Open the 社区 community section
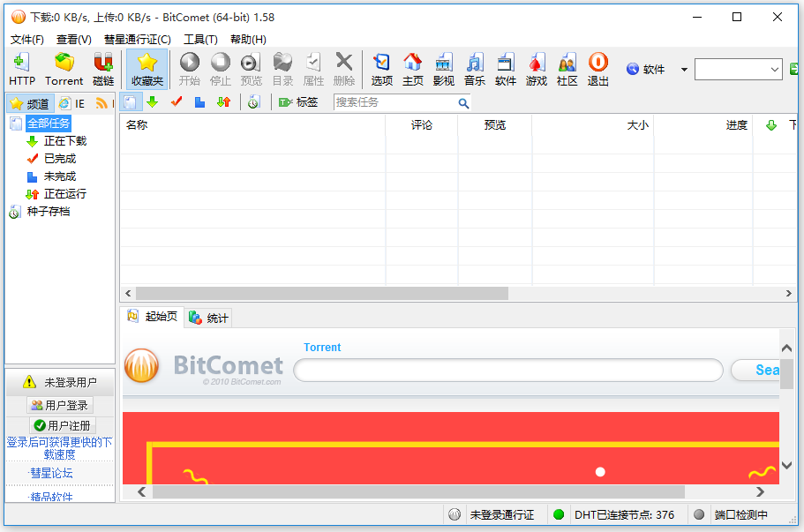 [567, 69]
